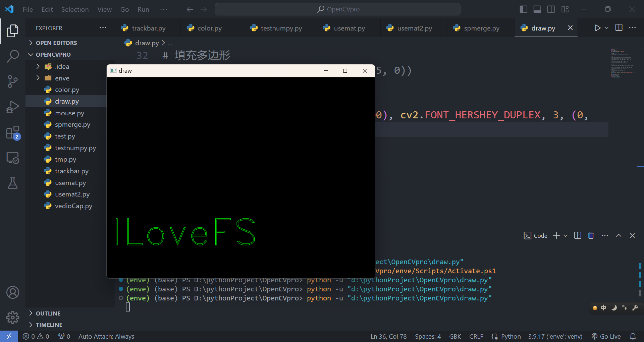Split the terminal panel

tap(578, 235)
